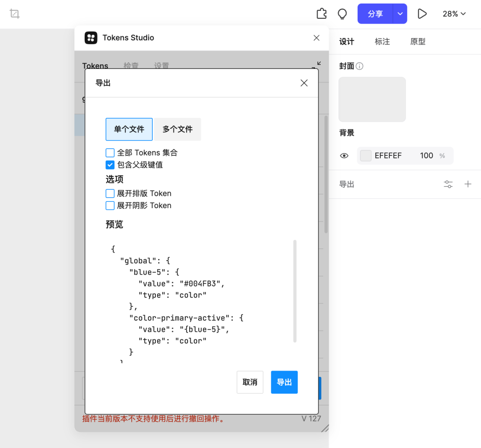Click the V 127 version label
Viewport: 481px width, 448px height.
click(311, 419)
